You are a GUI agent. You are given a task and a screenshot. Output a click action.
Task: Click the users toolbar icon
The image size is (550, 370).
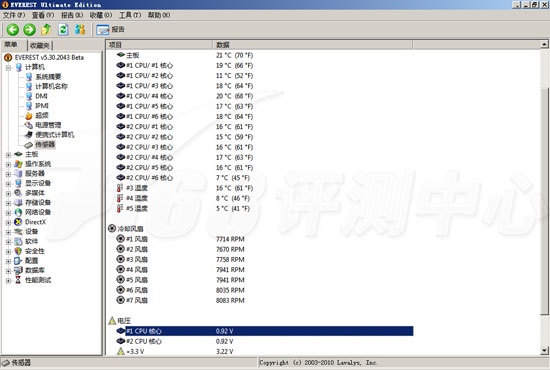(x=80, y=29)
